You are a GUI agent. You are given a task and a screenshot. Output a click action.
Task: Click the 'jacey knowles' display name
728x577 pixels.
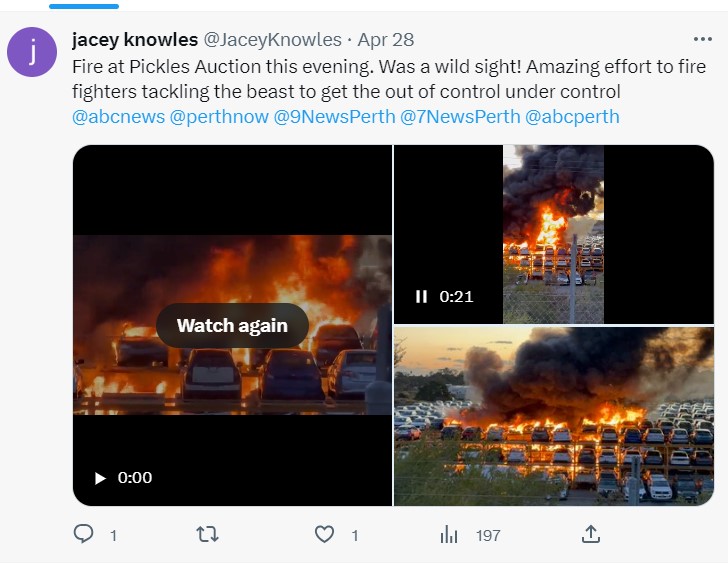pyautogui.click(x=135, y=40)
